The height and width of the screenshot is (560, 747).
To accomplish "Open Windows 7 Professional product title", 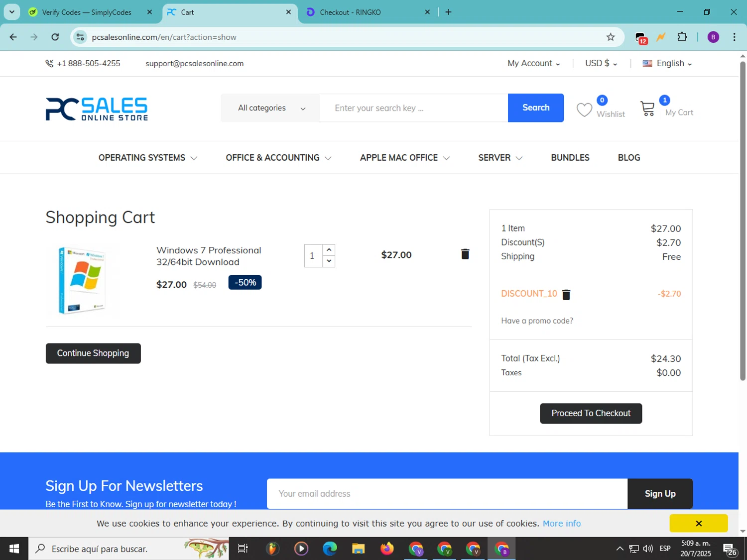I will 209,256.
